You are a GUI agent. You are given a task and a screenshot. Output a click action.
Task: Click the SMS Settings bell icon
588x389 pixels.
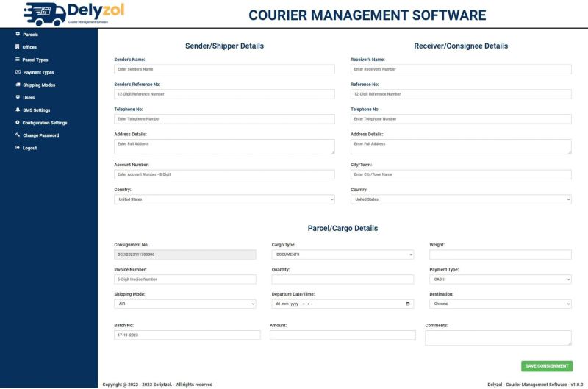click(18, 110)
